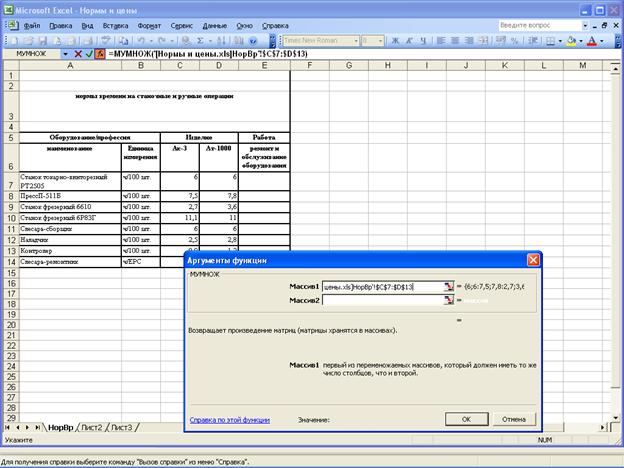Viewport: 624px width, 468px height.
Task: Click Merge and Center icon
Action: 483,41
